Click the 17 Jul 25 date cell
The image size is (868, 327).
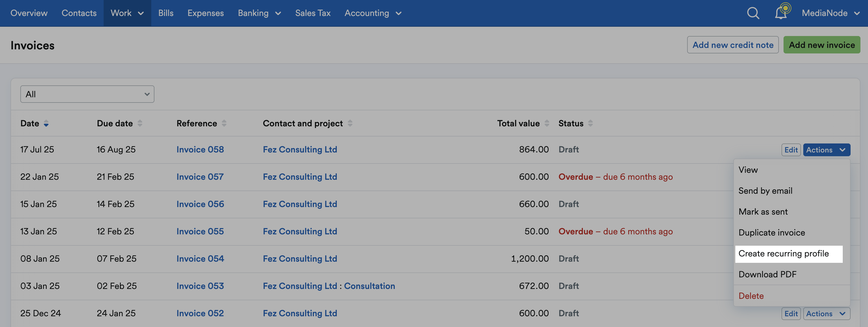point(37,150)
